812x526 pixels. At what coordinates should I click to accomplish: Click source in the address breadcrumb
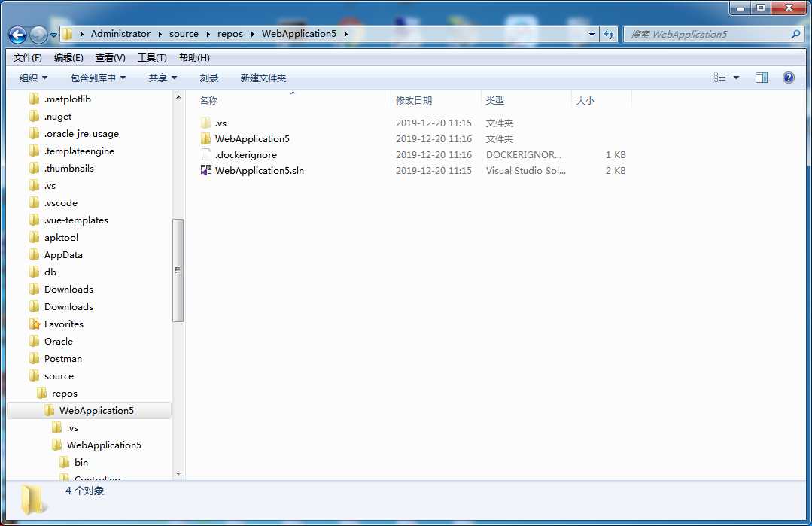184,34
